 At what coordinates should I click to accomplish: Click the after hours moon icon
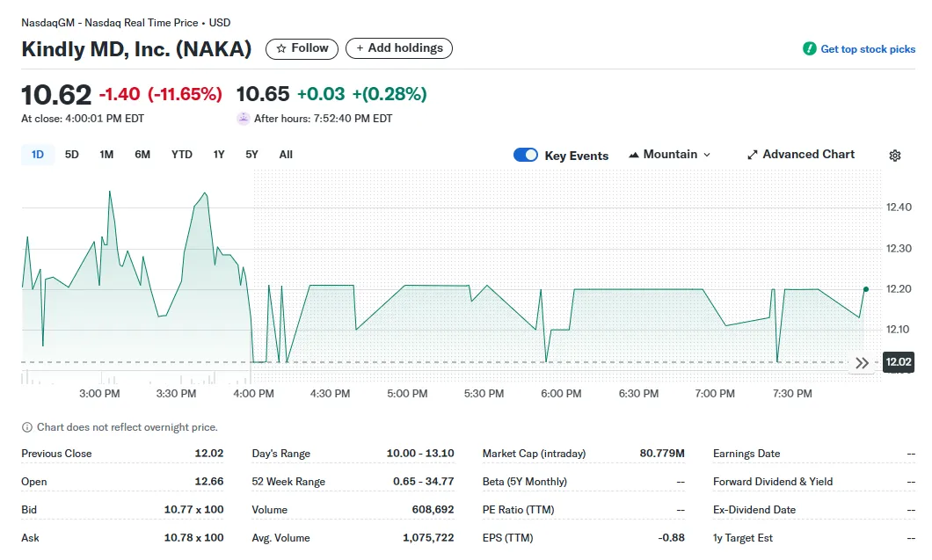pyautogui.click(x=244, y=118)
